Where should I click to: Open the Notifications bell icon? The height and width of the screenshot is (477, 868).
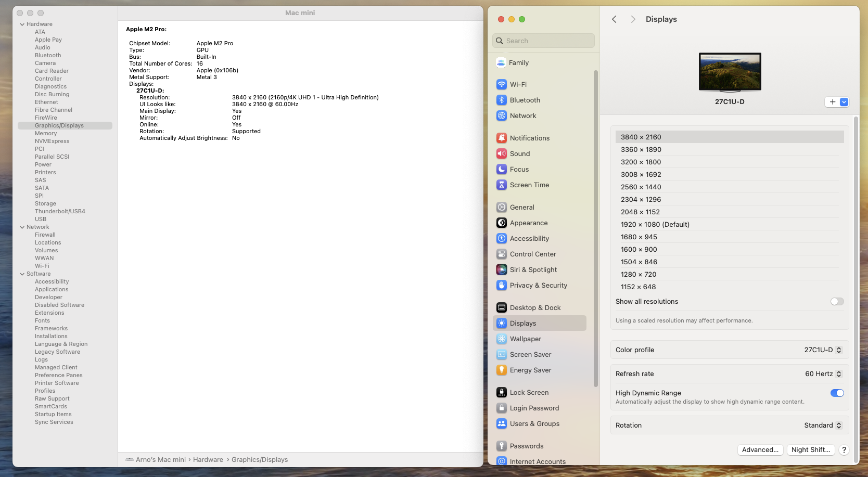click(502, 138)
